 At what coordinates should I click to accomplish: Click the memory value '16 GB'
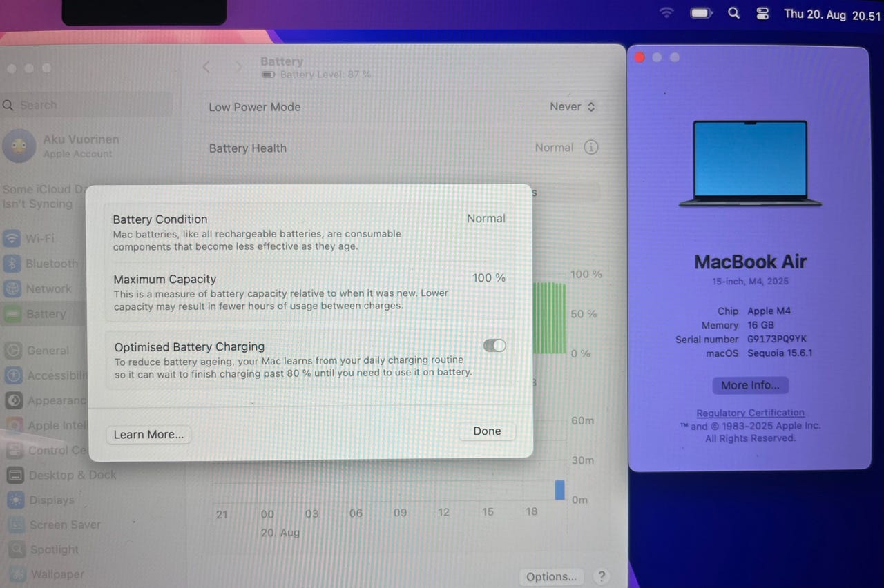point(760,325)
